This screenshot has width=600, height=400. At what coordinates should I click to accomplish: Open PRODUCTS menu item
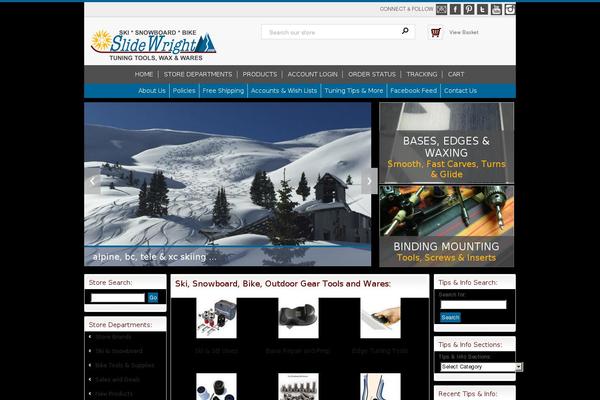point(259,74)
